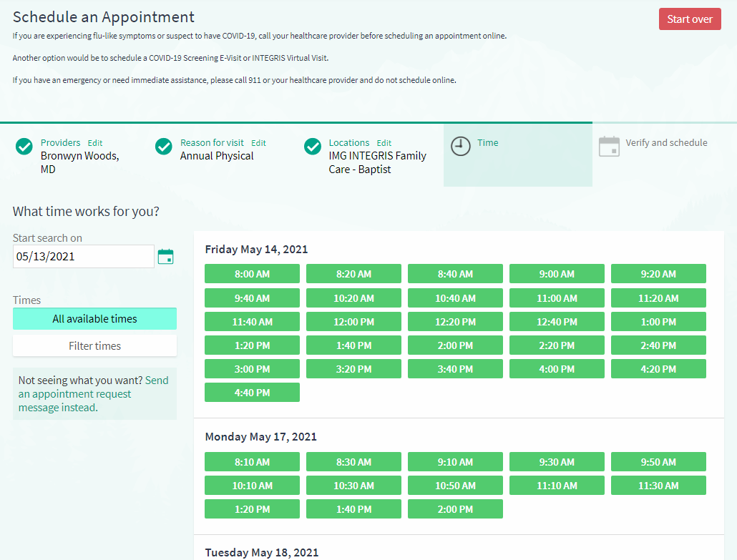
Task: Book Friday May 14 at 1:00 PM
Action: (x=658, y=322)
